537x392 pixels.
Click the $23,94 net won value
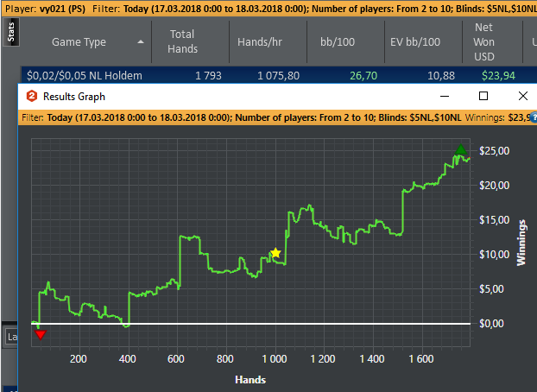[498, 75]
